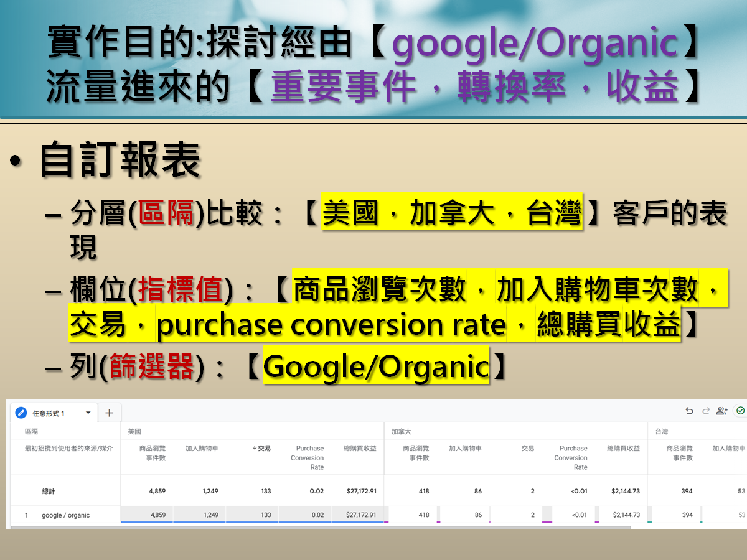
Task: Click the 總購買收益 header under 加拿大
Action: click(623, 448)
